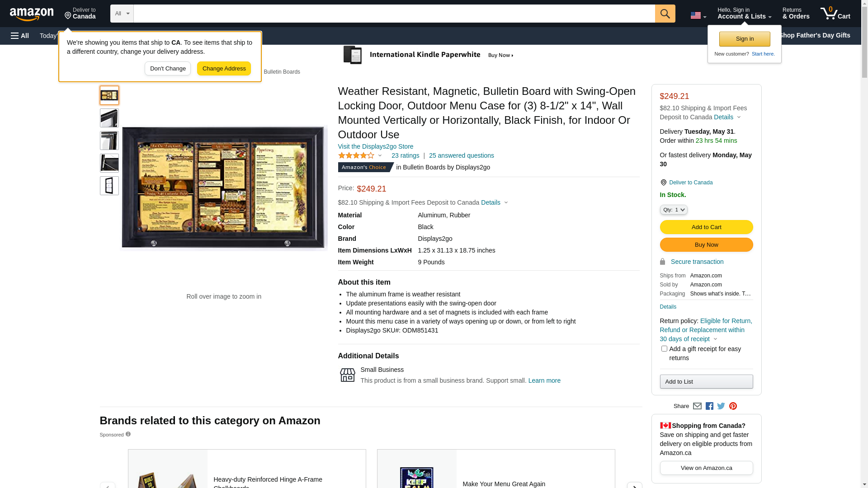Share on Pinterest icon

[x=733, y=406]
